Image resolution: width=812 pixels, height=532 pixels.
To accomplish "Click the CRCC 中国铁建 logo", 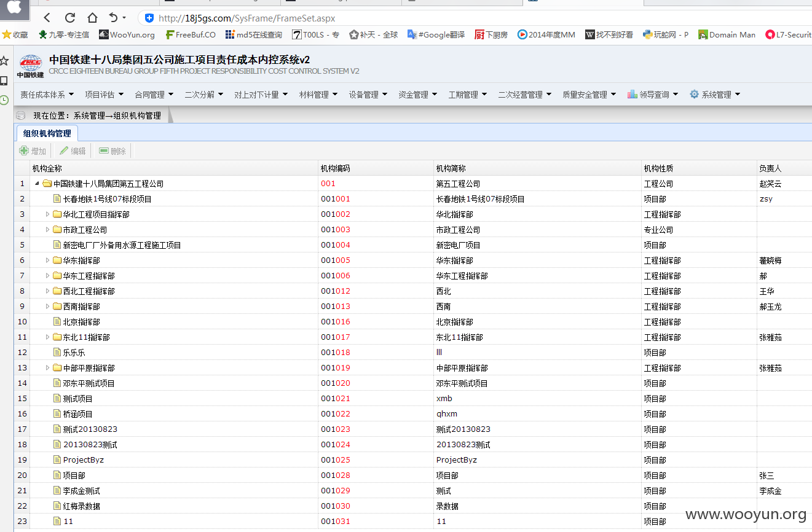I will [30, 66].
